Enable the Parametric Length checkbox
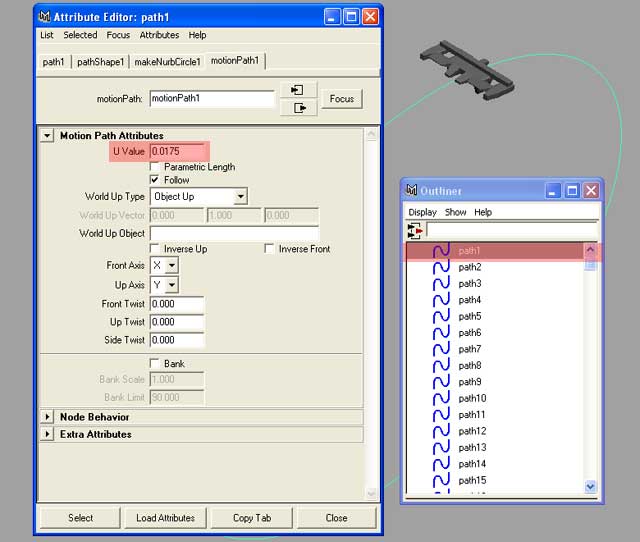640x542 pixels. (x=154, y=167)
